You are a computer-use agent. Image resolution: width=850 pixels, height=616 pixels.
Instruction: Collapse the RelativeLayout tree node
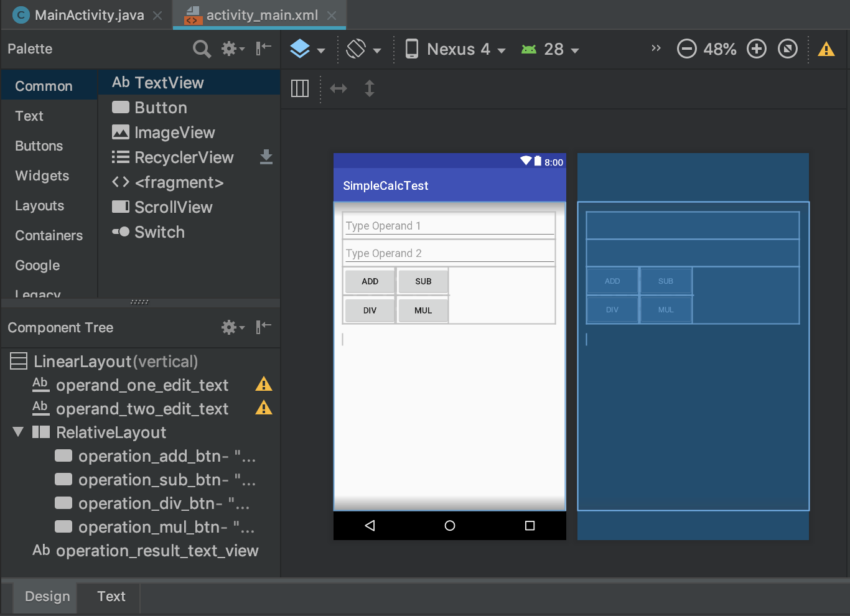[17, 432]
